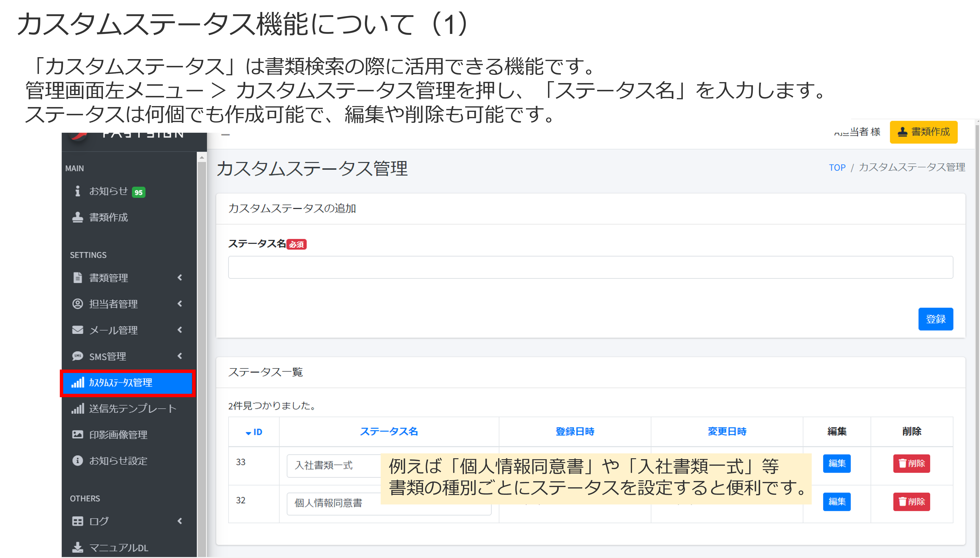Click the お知らせ info icon in sidebar

tap(77, 191)
